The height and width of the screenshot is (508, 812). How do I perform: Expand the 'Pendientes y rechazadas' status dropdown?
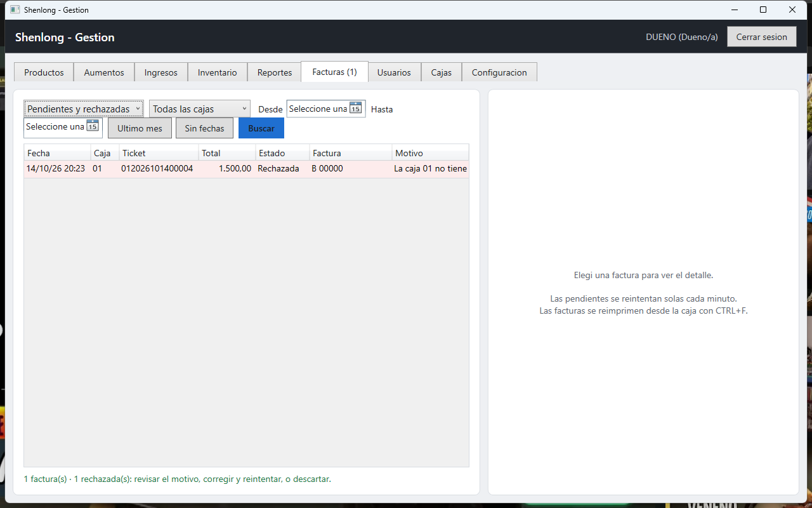[x=84, y=109]
